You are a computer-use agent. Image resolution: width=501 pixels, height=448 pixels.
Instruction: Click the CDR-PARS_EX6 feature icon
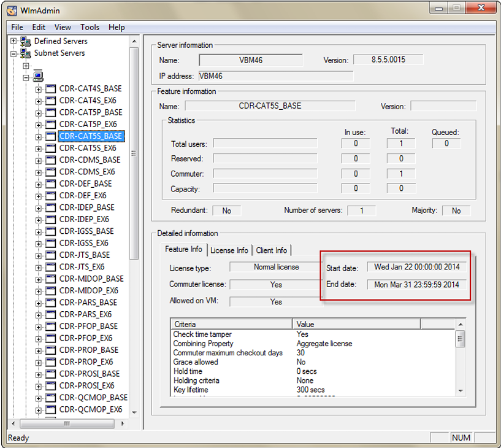(50, 315)
